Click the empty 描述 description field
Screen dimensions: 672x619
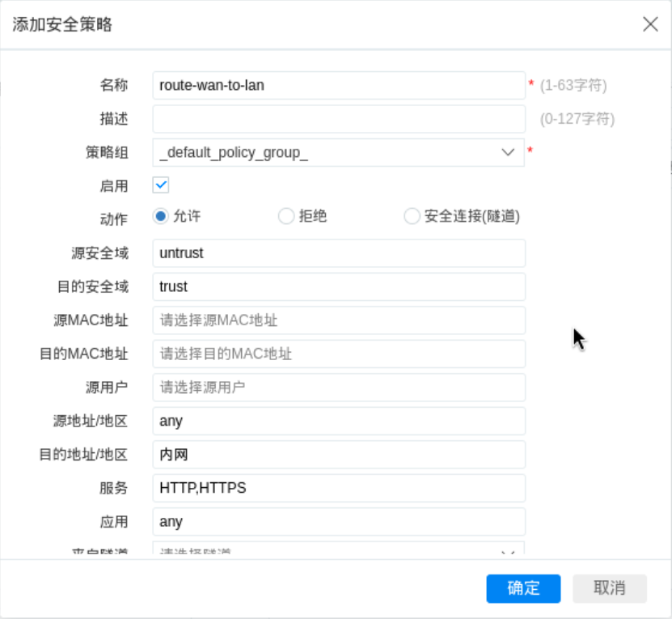[339, 119]
